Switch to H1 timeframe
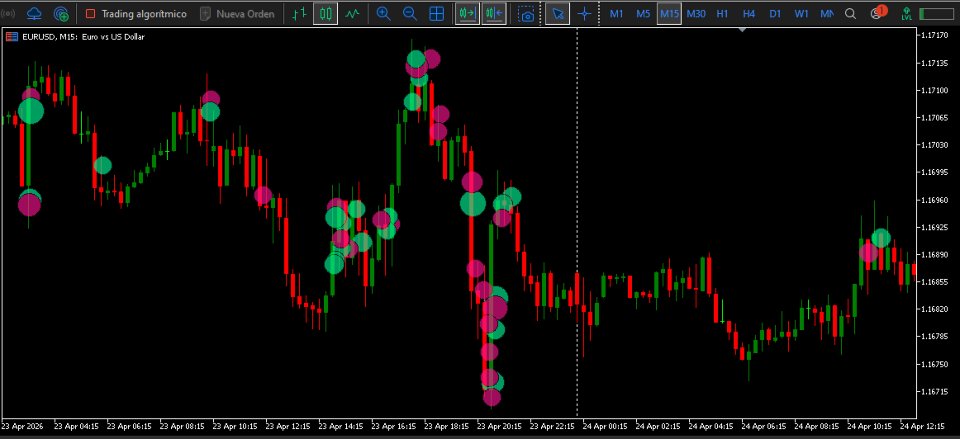960x439 pixels. click(x=722, y=13)
